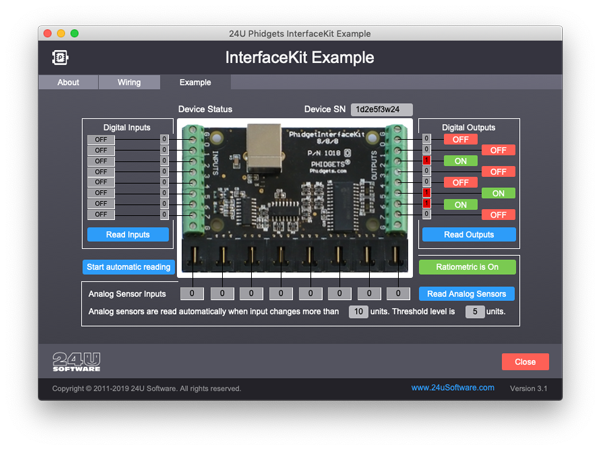The height and width of the screenshot is (450, 600).
Task: Switch to the Wiring tab
Action: pyautogui.click(x=129, y=82)
